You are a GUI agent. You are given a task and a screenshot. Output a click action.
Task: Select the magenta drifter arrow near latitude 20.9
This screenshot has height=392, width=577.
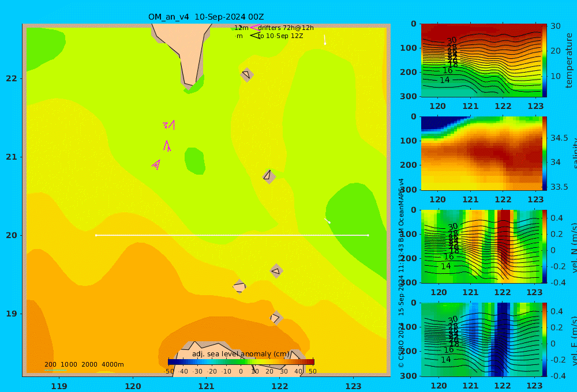(x=156, y=164)
